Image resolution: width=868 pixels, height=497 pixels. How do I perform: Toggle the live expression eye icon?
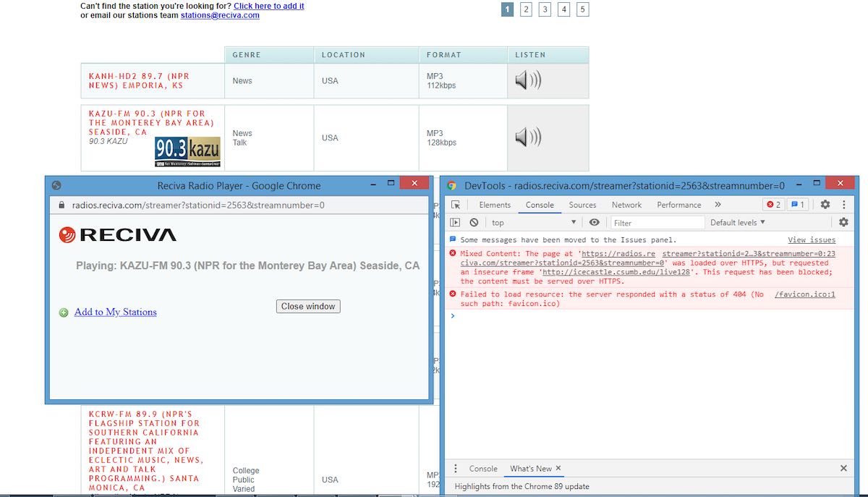point(594,222)
